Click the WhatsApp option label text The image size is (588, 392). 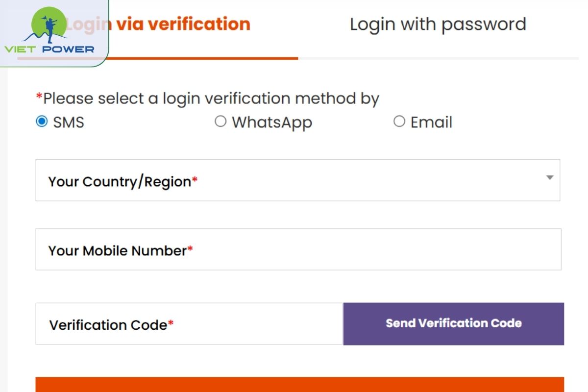click(x=272, y=122)
